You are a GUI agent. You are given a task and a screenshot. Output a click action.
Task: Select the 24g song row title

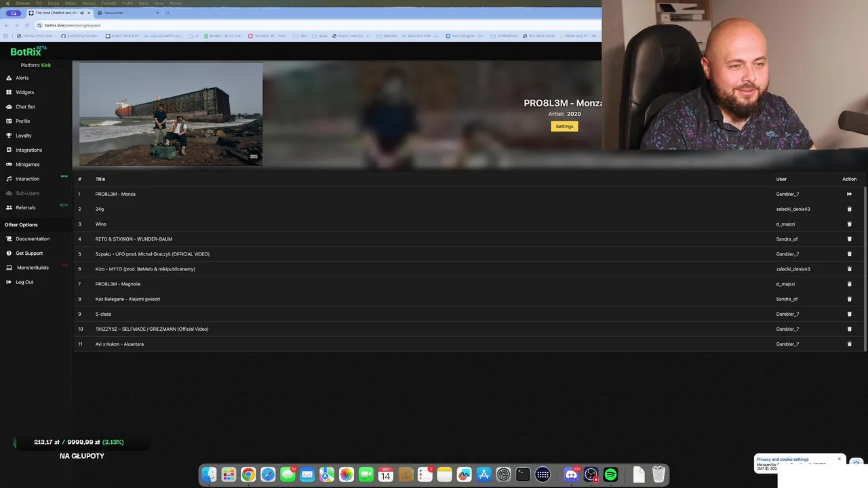(100, 209)
